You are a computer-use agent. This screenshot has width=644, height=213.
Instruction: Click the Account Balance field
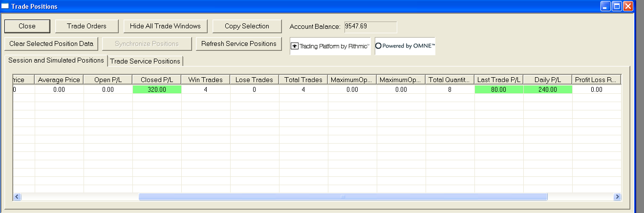370,27
